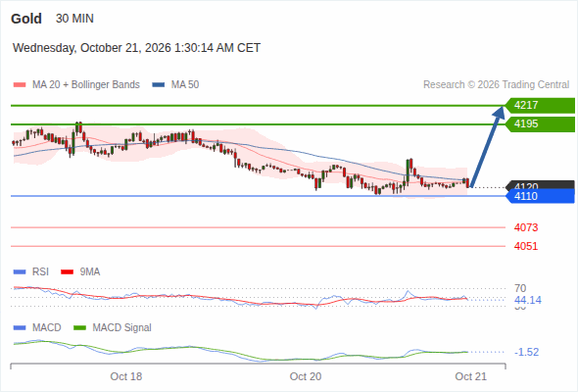Click the 30 MIN timeframe label
This screenshot has width=578, height=392.
click(74, 19)
